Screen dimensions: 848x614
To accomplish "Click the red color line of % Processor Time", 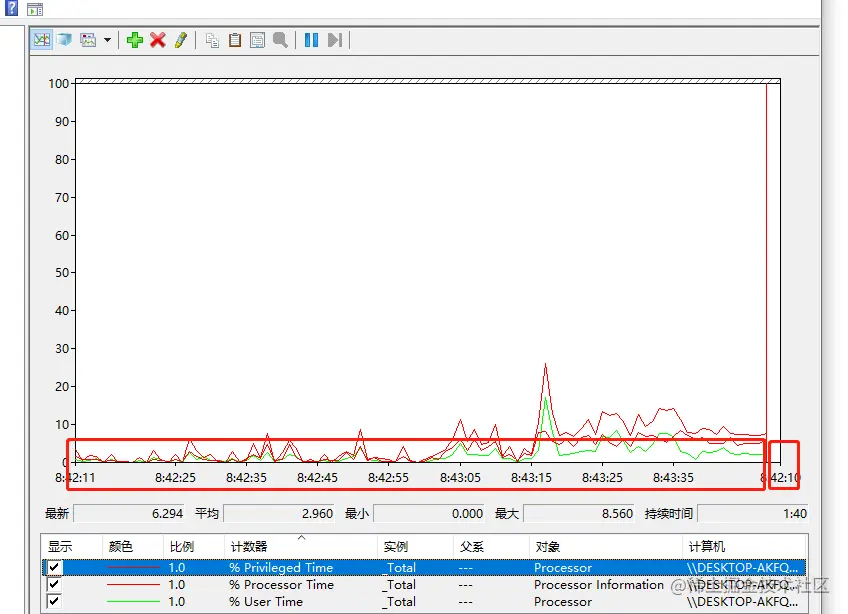I will [x=133, y=584].
